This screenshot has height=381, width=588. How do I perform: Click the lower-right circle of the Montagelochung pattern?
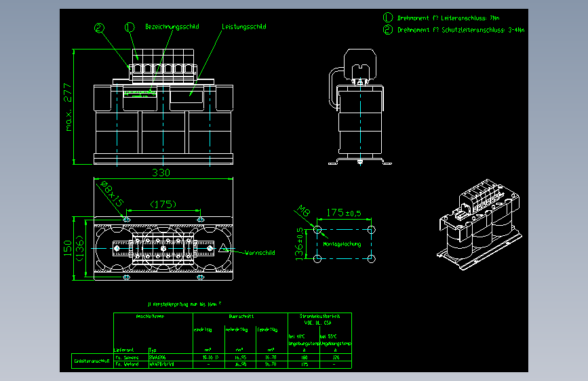(371, 259)
